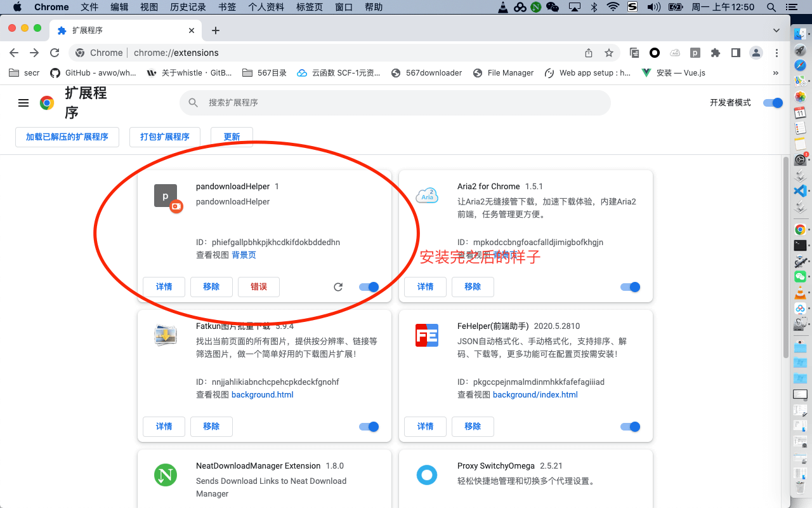
Task: Open the background.html link for Fatkun
Action: [x=262, y=394]
